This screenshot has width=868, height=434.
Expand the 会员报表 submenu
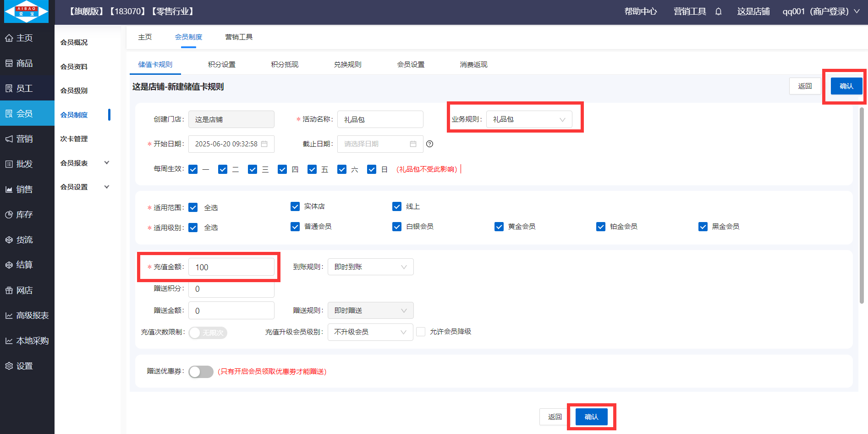tap(106, 163)
